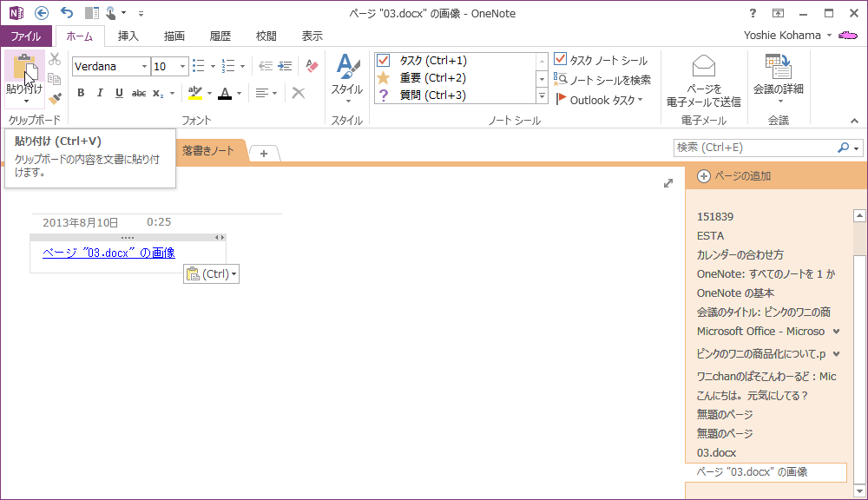The image size is (868, 500).
Task: Select the Format Painter tool
Action: point(55,96)
